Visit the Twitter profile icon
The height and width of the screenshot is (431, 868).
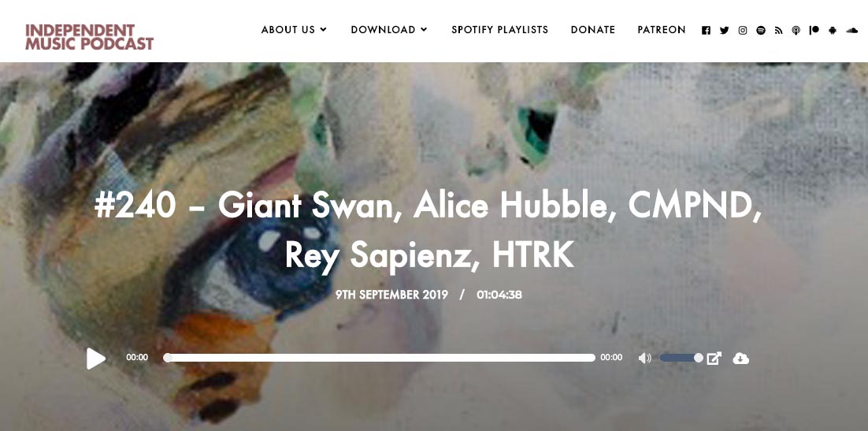724,31
